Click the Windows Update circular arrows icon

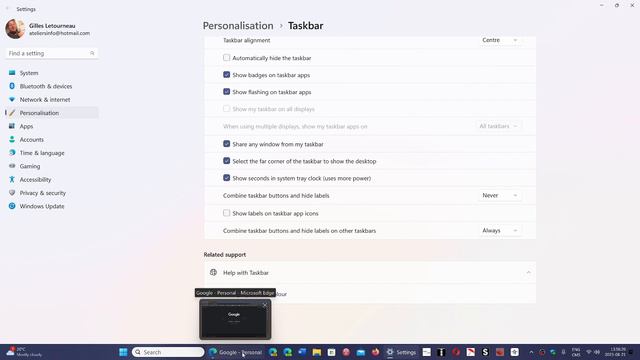(x=12, y=206)
